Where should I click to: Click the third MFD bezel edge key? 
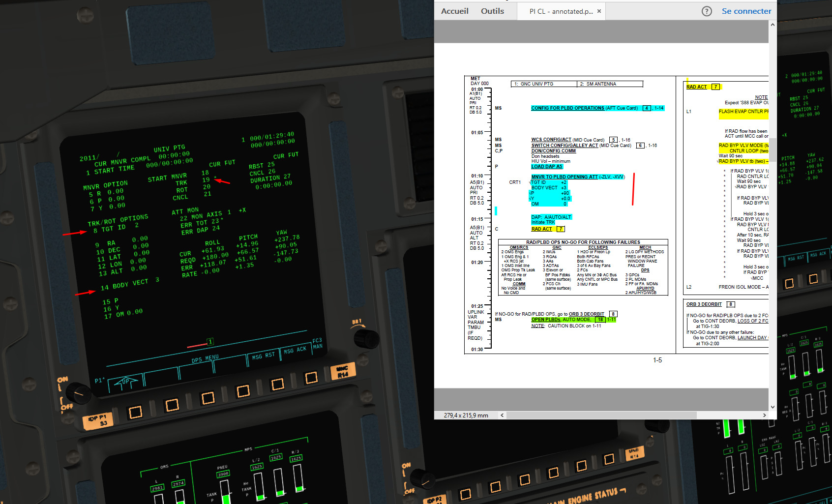tap(208, 398)
